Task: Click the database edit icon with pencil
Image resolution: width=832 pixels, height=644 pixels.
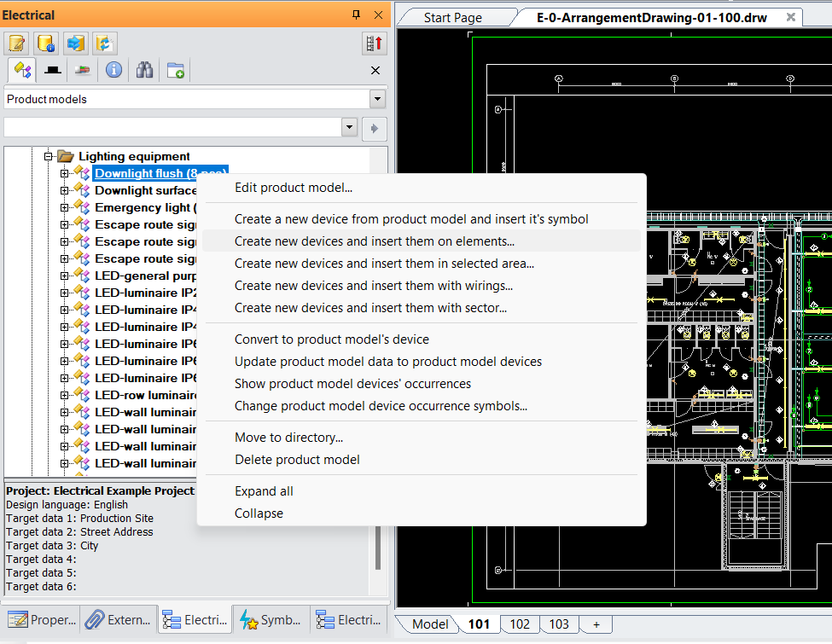Action: coord(17,43)
